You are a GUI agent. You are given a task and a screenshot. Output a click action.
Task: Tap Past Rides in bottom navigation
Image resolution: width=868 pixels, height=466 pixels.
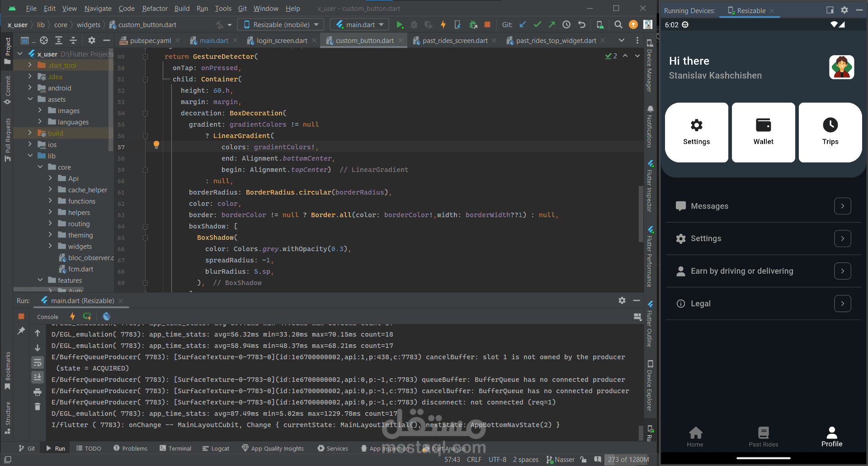pos(763,437)
